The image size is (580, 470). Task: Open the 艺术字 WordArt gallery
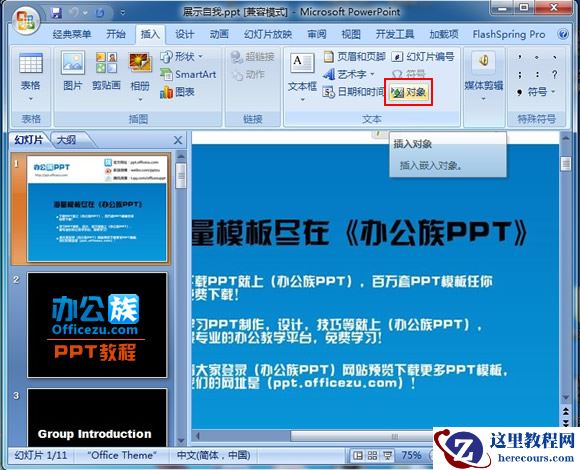pyautogui.click(x=348, y=74)
